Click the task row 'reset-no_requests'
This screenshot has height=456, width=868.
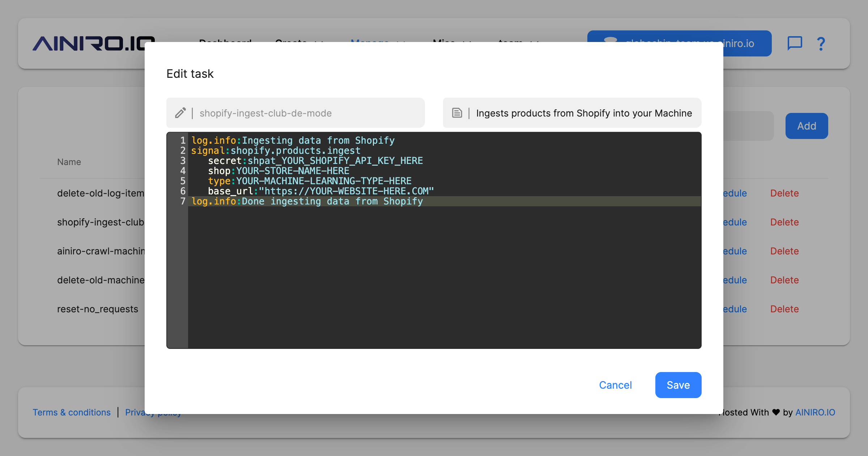(98, 309)
